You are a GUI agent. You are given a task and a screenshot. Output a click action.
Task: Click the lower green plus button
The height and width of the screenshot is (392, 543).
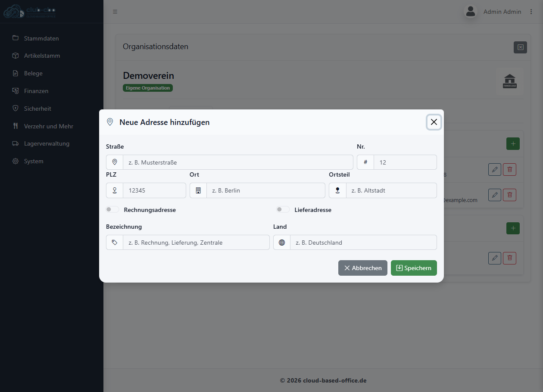click(513, 228)
